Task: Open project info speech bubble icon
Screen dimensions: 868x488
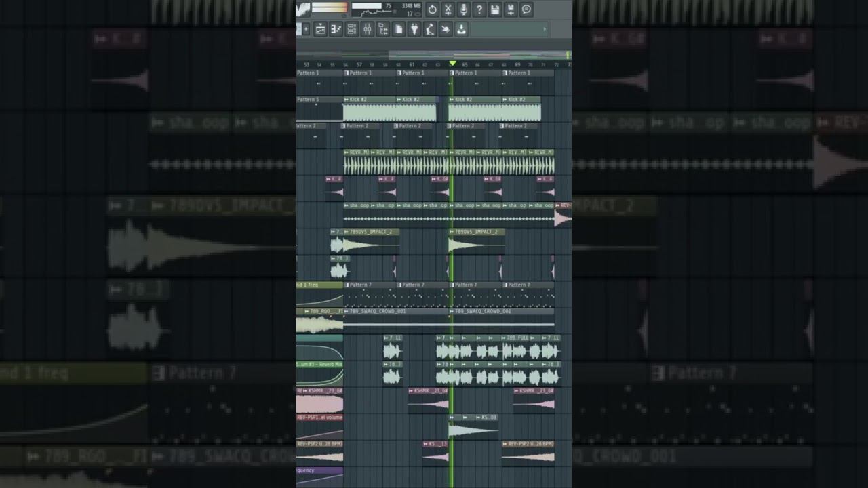Action: click(x=526, y=9)
